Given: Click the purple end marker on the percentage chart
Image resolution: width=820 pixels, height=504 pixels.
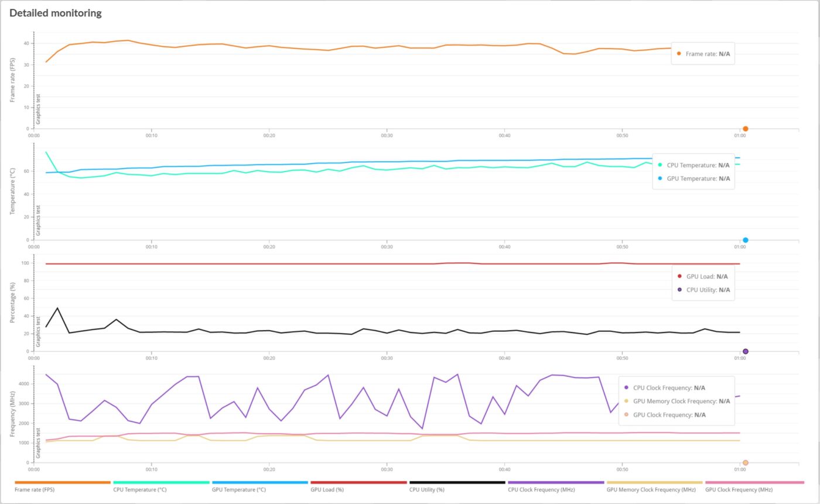Looking at the screenshot, I should click(745, 351).
